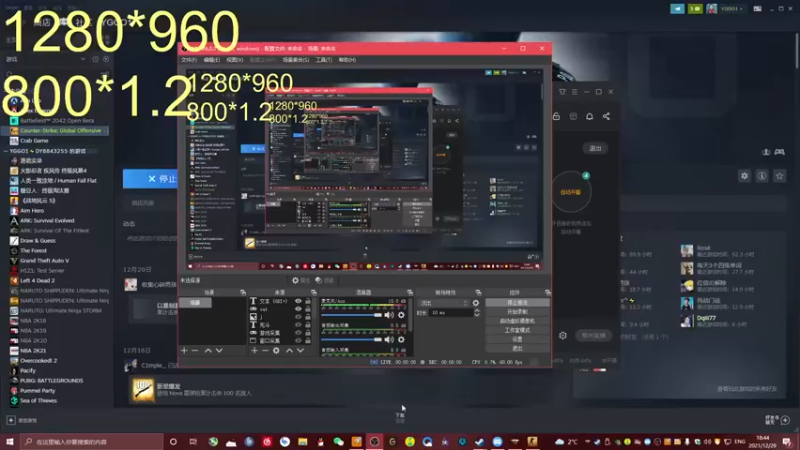Open OBS 帮助(H) menu
This screenshot has width=800, height=450.
click(347, 60)
